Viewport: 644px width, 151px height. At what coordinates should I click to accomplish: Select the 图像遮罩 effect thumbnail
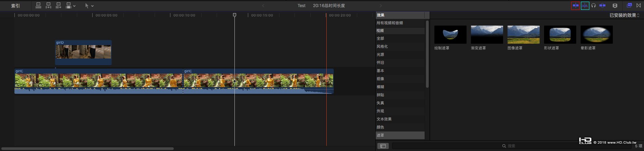click(523, 35)
